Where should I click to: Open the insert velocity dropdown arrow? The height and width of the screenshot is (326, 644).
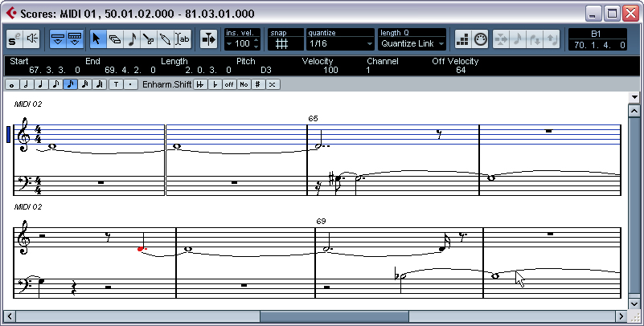[229, 43]
